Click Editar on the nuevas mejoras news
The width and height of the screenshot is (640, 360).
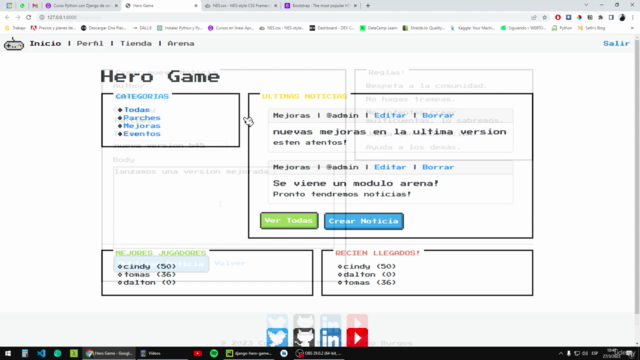[x=390, y=116]
